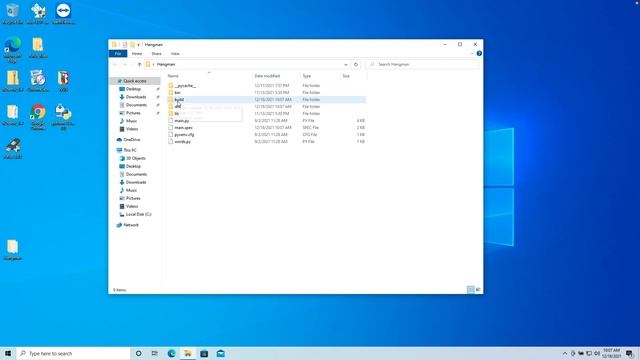Open the __pycache__ folder
Image resolution: width=640 pixels, height=360 pixels.
185,86
